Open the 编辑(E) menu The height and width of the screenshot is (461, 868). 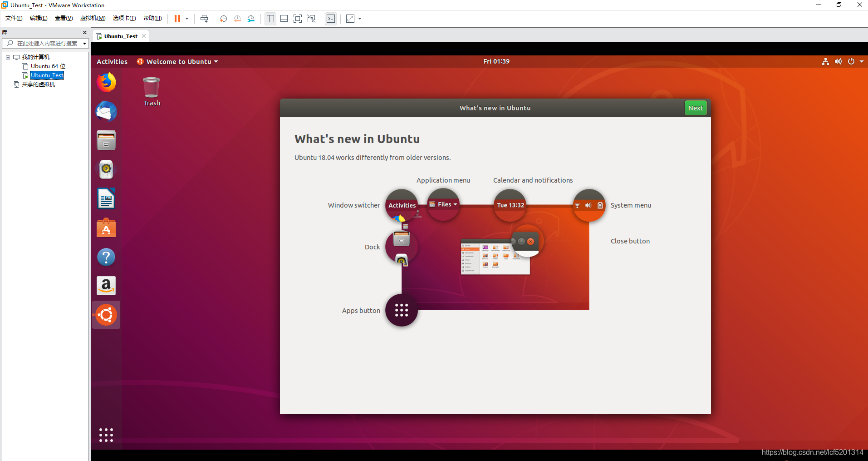pos(39,18)
